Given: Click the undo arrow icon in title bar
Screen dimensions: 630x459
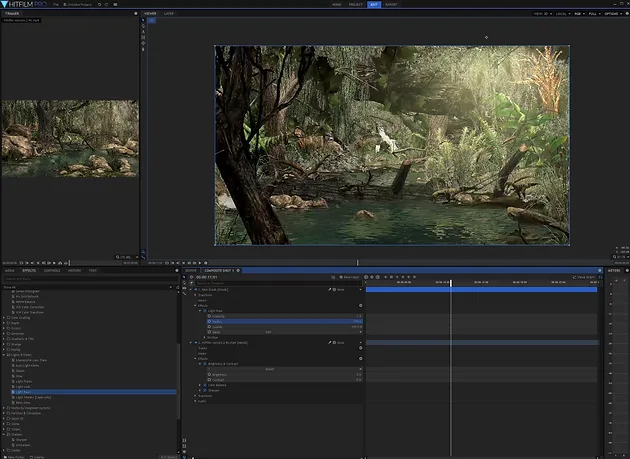Looking at the screenshot, I should coord(99,4).
